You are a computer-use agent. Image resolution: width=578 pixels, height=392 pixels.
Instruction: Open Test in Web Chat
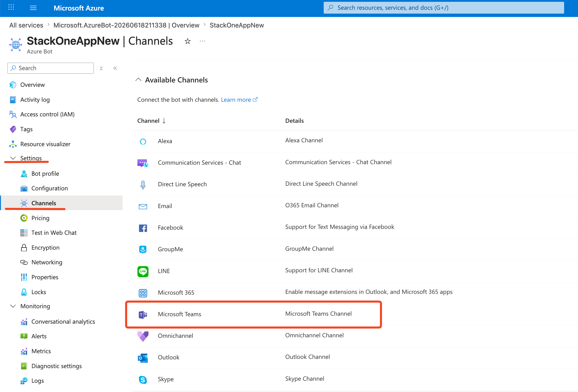point(54,233)
